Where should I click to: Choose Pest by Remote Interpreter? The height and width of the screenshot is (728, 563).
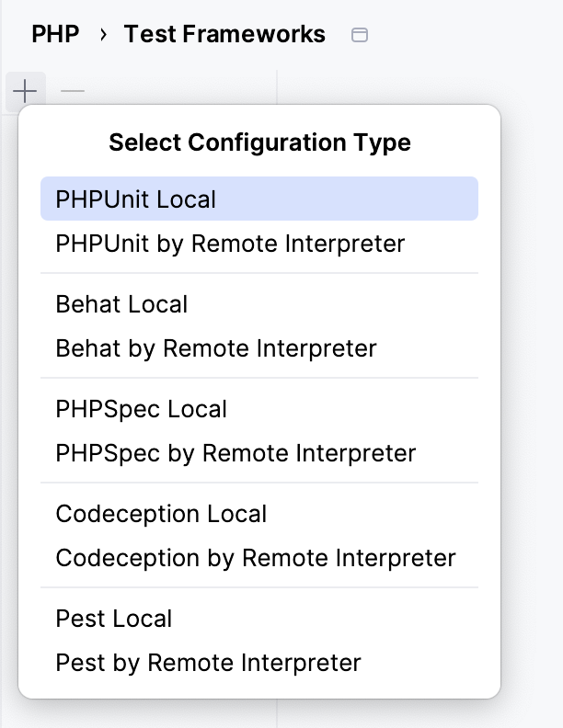[209, 663]
